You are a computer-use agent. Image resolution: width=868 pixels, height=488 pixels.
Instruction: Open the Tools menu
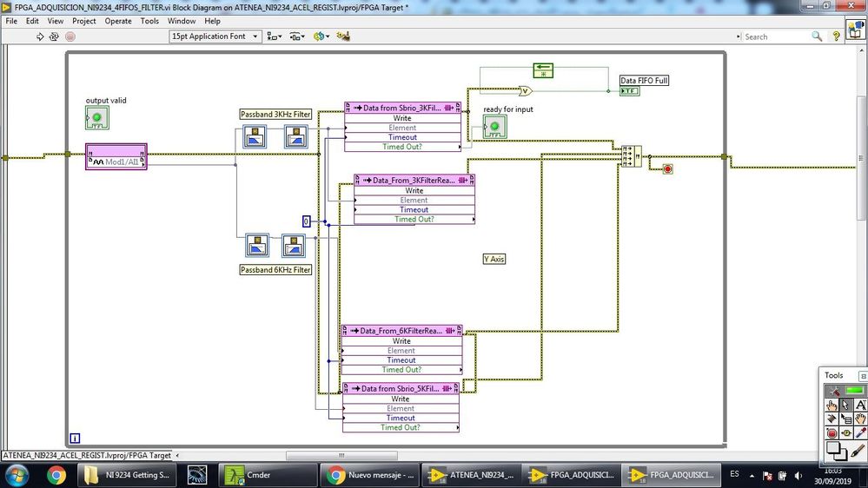(149, 21)
